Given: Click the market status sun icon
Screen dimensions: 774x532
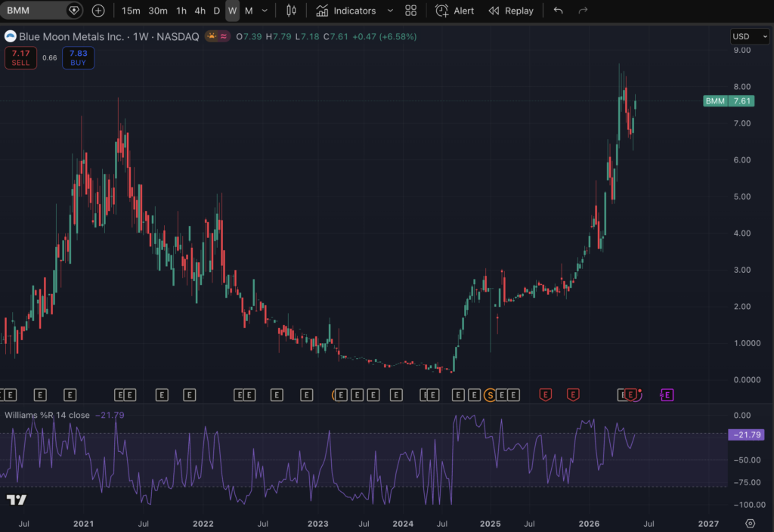Looking at the screenshot, I should tap(212, 36).
